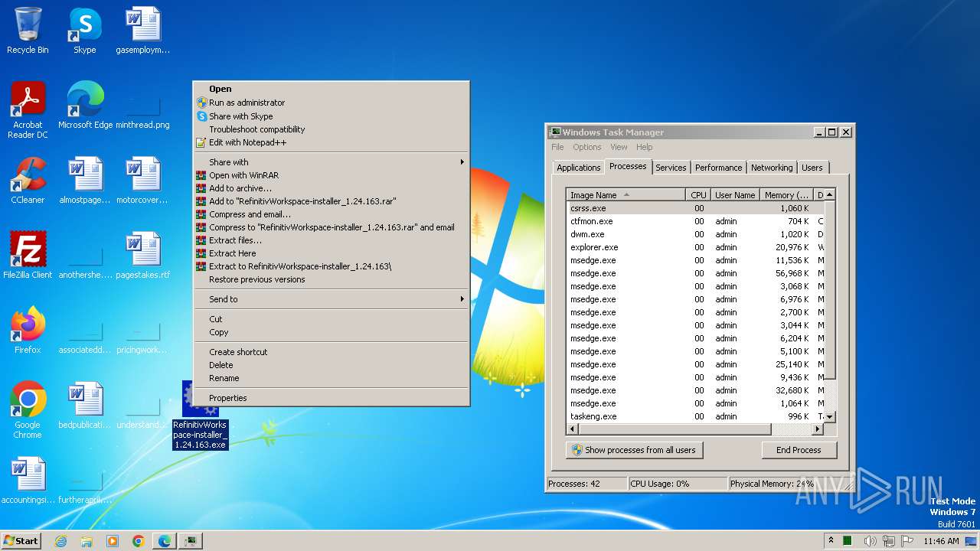Expand the Send to submenu
Image resolution: width=980 pixels, height=551 pixels.
pos(331,299)
